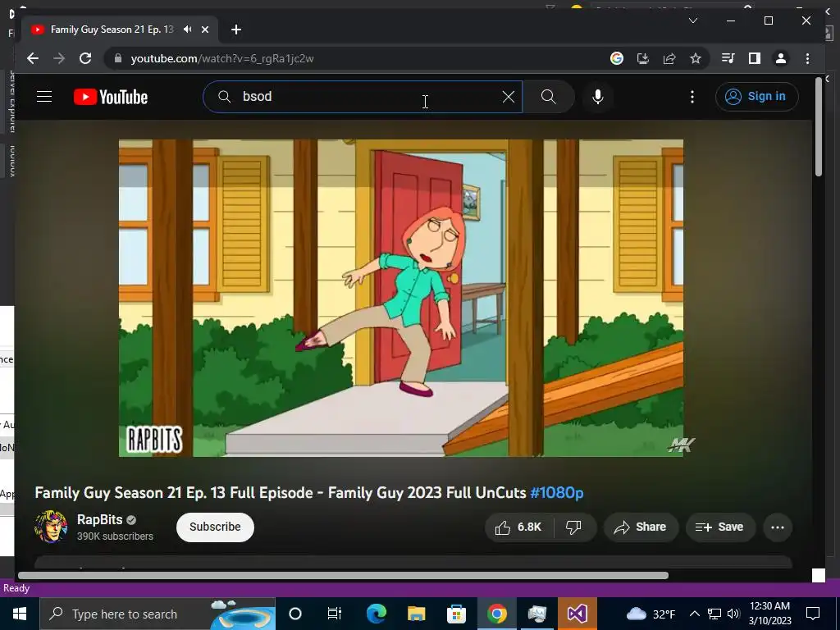
Task: Open the RapBits channel name link
Action: [x=99, y=519]
